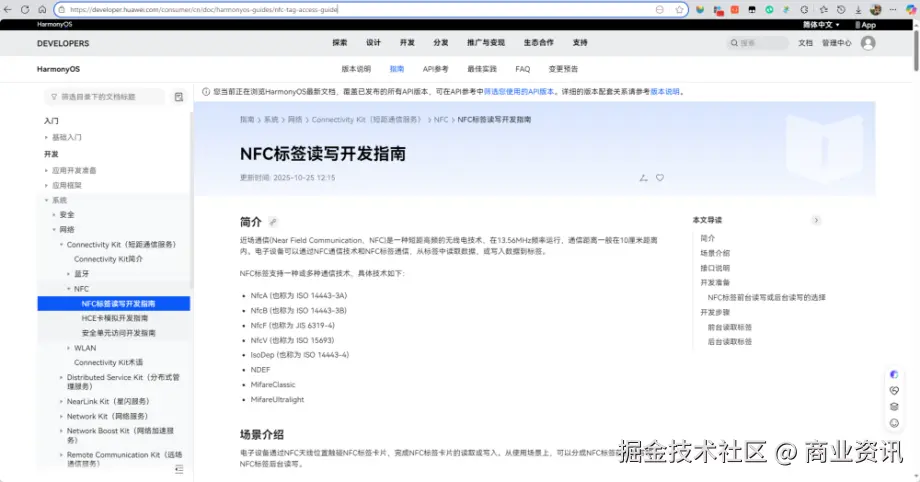
Task: Collapse sidebar with bottom indent icon
Action: 179,469
